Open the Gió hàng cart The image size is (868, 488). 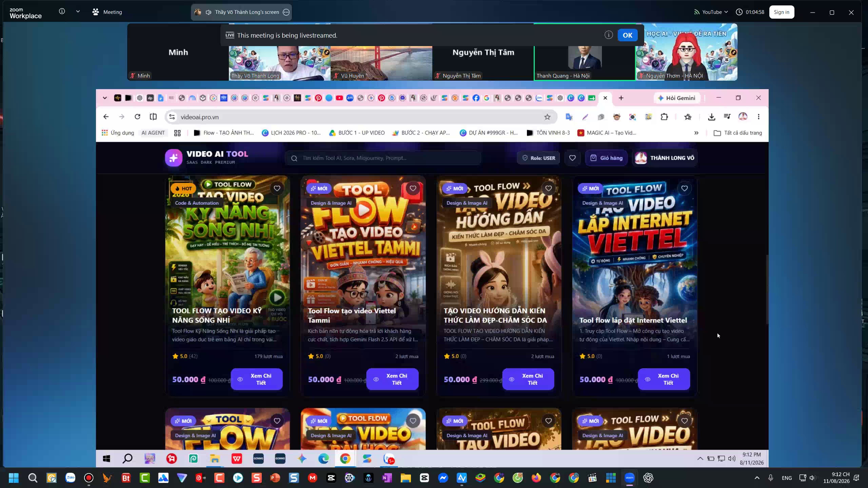click(606, 158)
